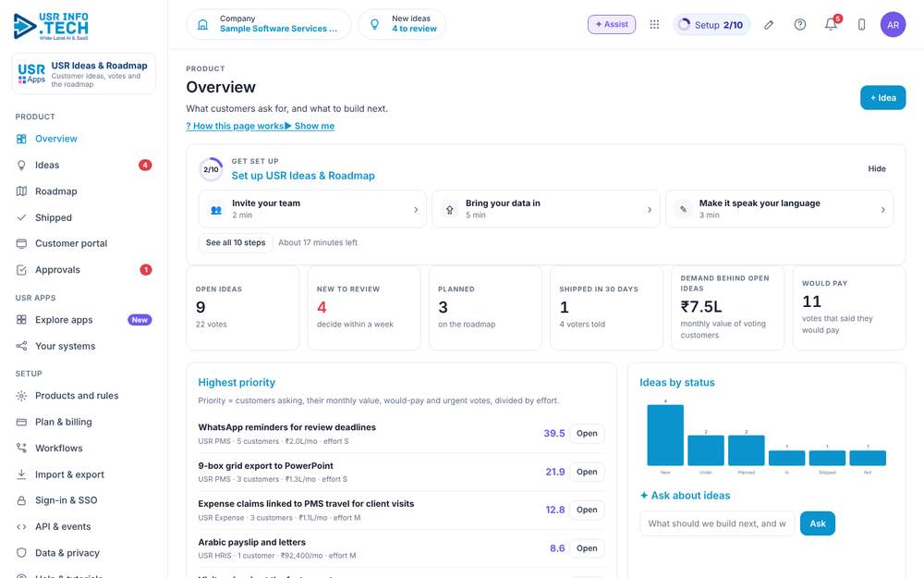The image size is (924, 578).
Task: Go to Ideas in sidebar
Action: (x=84, y=166)
